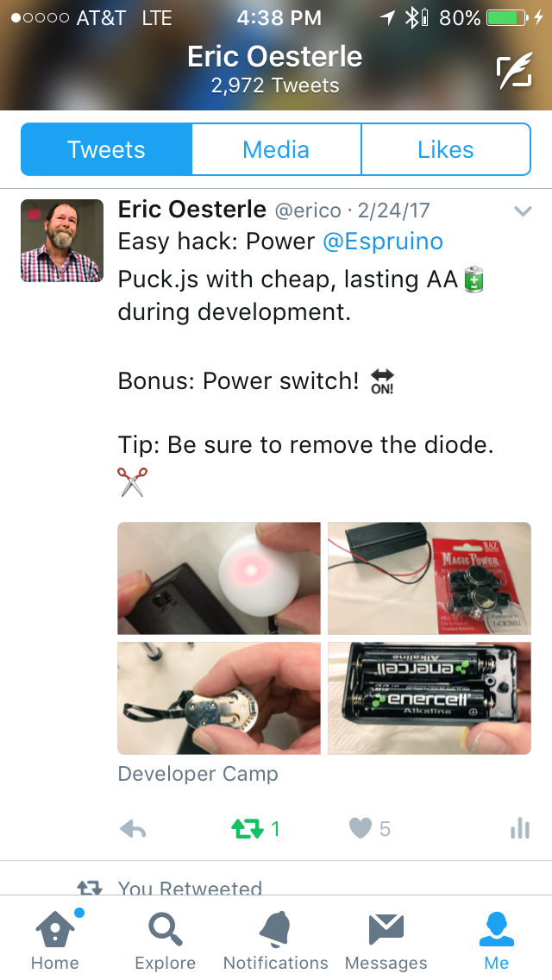View the glowing Puck photo thumbnail
Viewport: 552px width, 980px height.
coord(219,578)
